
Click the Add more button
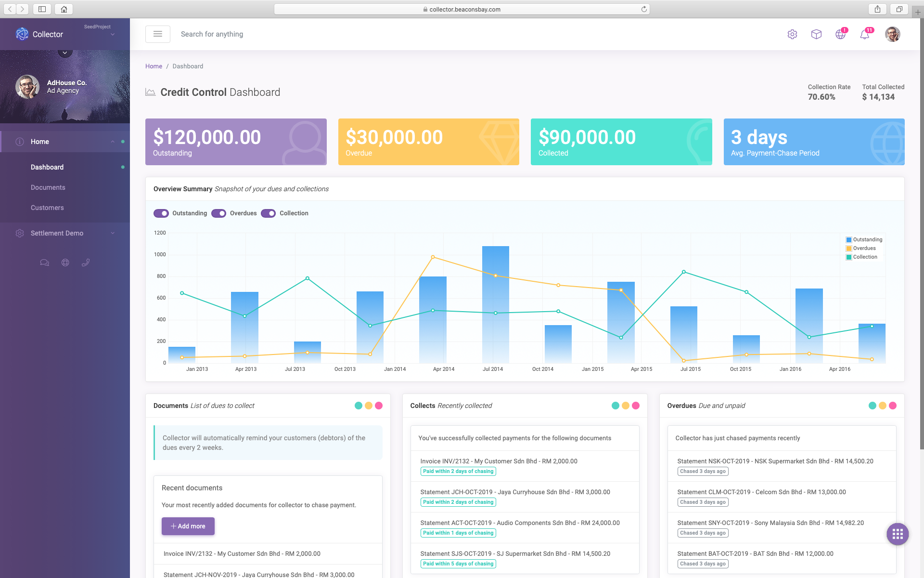(188, 526)
